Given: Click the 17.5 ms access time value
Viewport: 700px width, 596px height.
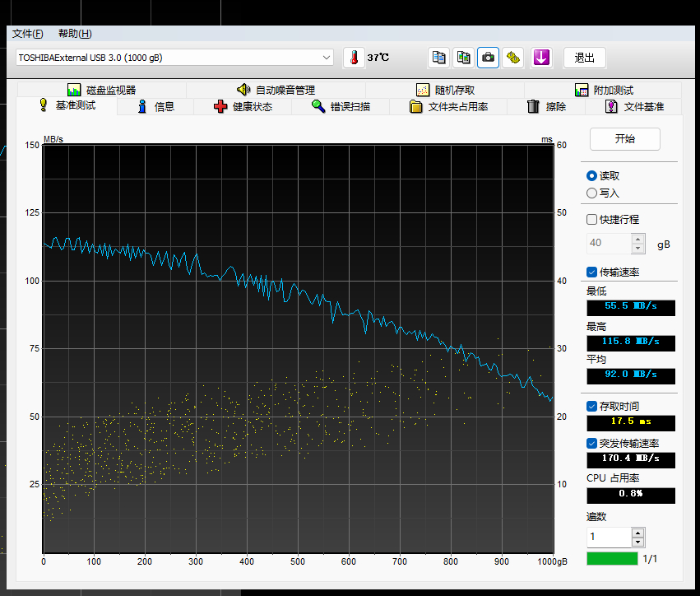Looking at the screenshot, I should [631, 422].
